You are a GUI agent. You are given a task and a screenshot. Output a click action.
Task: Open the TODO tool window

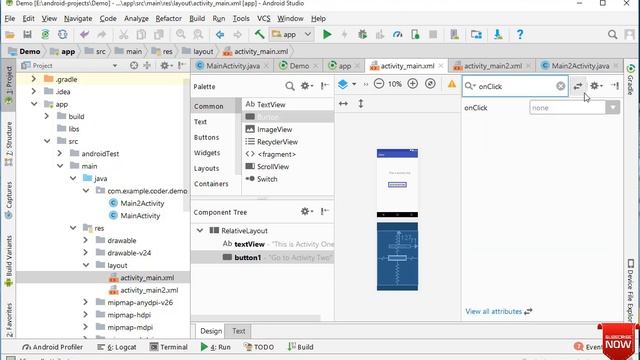(x=259, y=347)
